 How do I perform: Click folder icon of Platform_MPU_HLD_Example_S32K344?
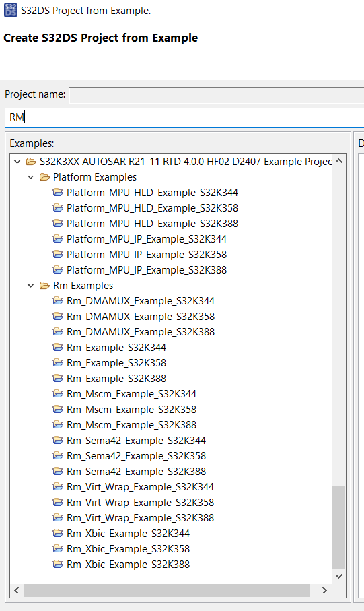pos(58,192)
